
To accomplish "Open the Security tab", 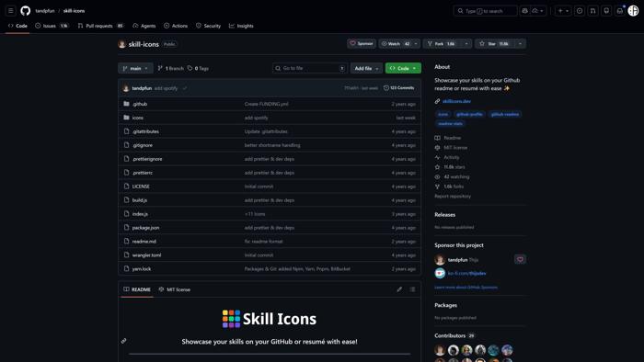I will [x=208, y=26].
